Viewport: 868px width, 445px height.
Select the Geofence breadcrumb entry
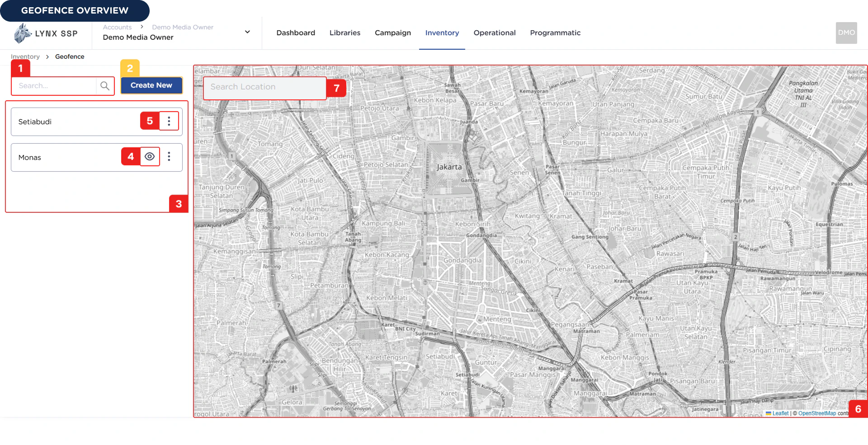[69, 56]
